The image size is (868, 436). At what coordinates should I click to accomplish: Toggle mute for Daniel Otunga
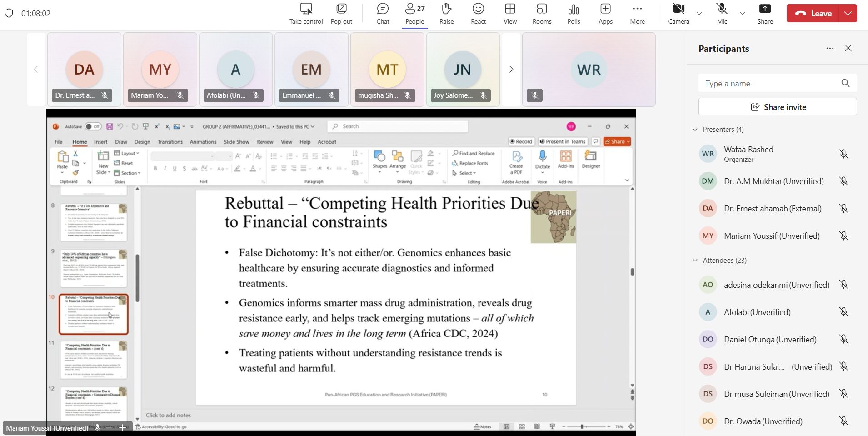(843, 339)
